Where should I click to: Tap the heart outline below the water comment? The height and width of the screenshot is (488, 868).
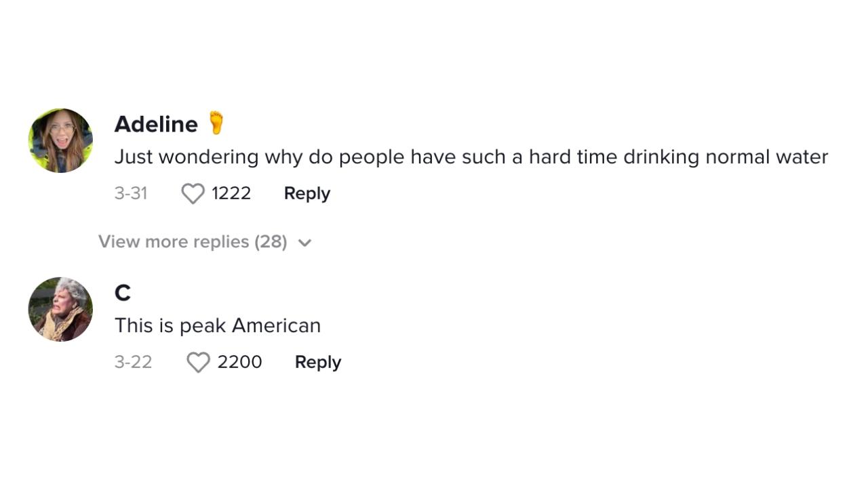click(193, 193)
